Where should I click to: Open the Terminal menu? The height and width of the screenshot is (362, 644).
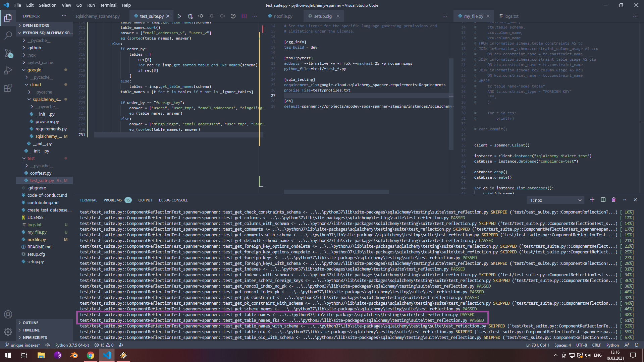click(x=108, y=5)
